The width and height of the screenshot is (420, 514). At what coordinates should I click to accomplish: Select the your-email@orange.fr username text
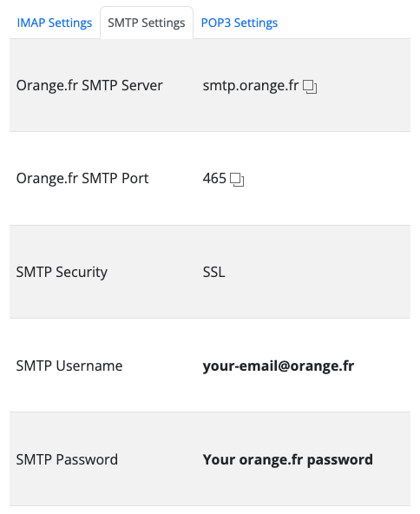(279, 366)
